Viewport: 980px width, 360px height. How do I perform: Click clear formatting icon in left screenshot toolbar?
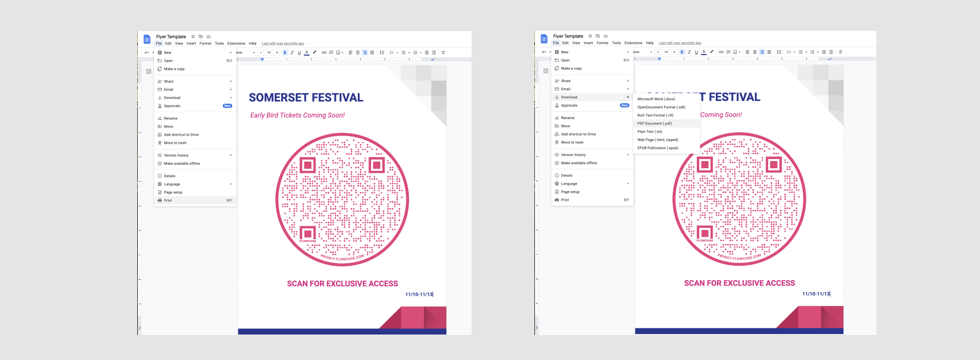(x=444, y=53)
